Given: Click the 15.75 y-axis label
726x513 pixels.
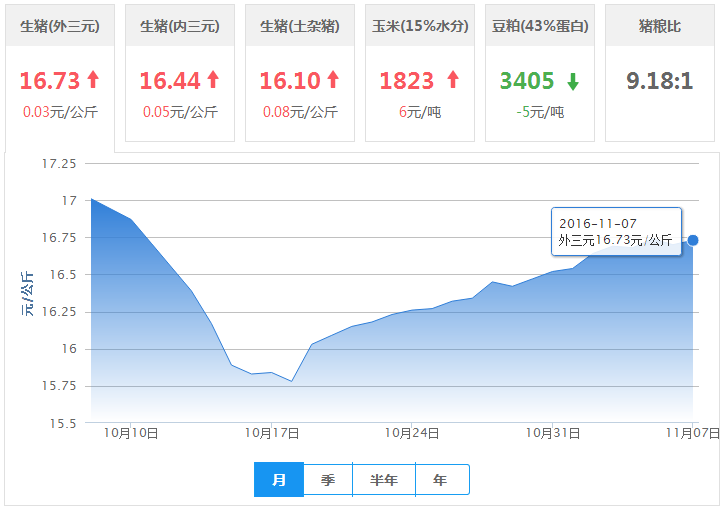Looking at the screenshot, I should click(x=59, y=386).
